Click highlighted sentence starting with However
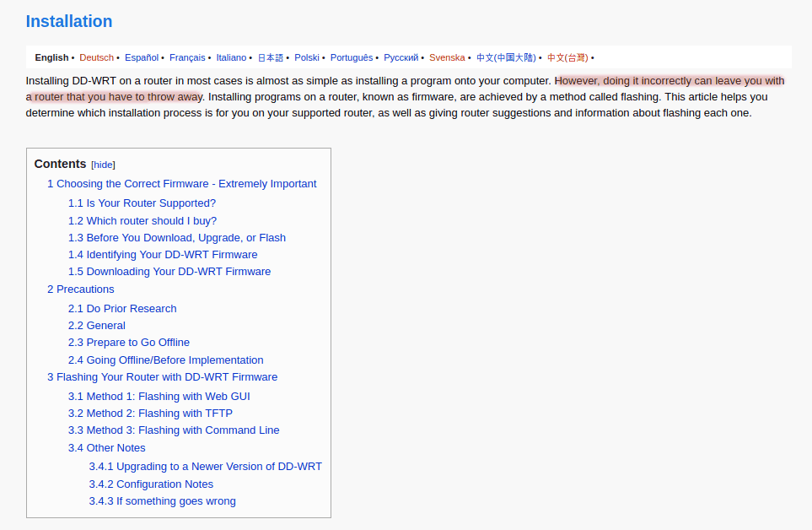This screenshot has width=812, height=530. (x=669, y=81)
